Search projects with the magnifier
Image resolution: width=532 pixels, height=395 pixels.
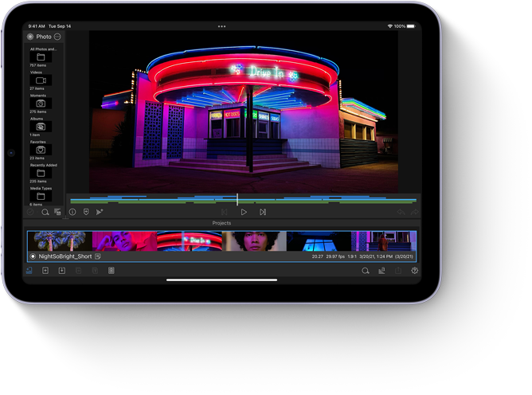click(x=365, y=271)
